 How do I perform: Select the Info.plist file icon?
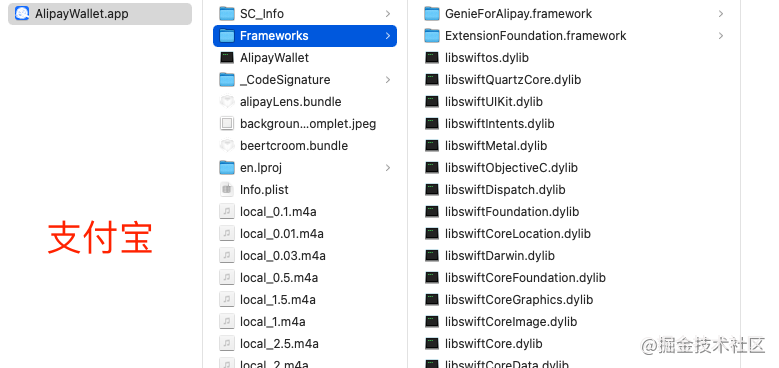tap(227, 190)
